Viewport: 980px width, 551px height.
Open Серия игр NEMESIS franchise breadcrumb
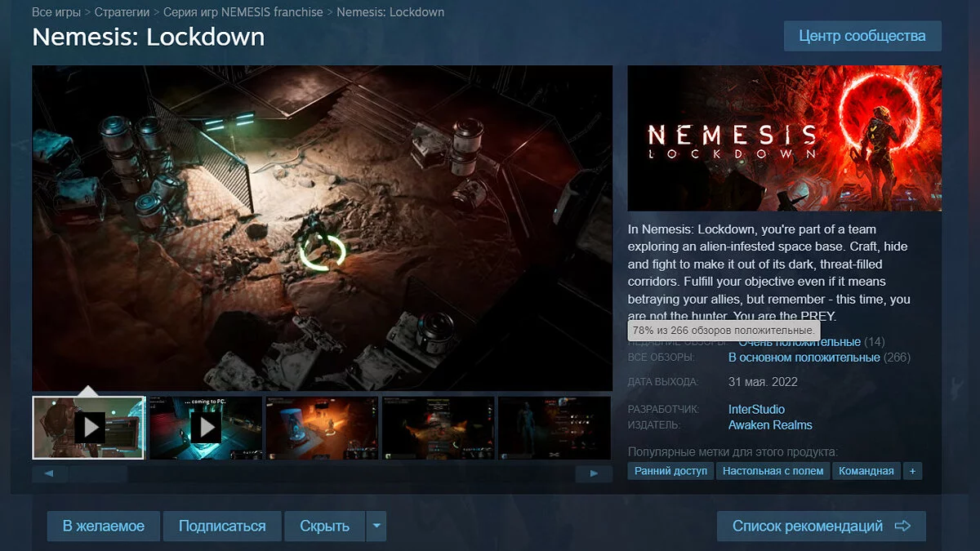coord(243,12)
